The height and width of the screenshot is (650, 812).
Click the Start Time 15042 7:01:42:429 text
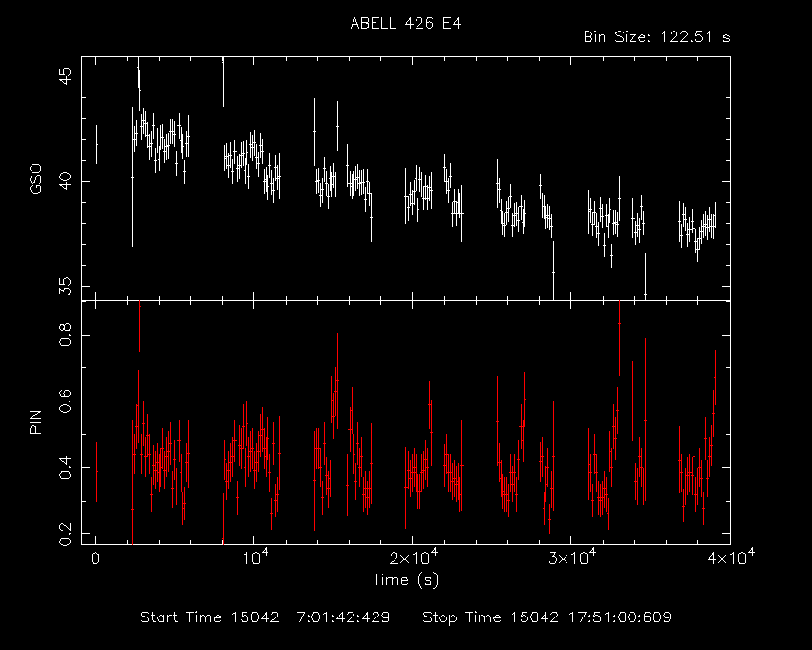click(x=266, y=617)
